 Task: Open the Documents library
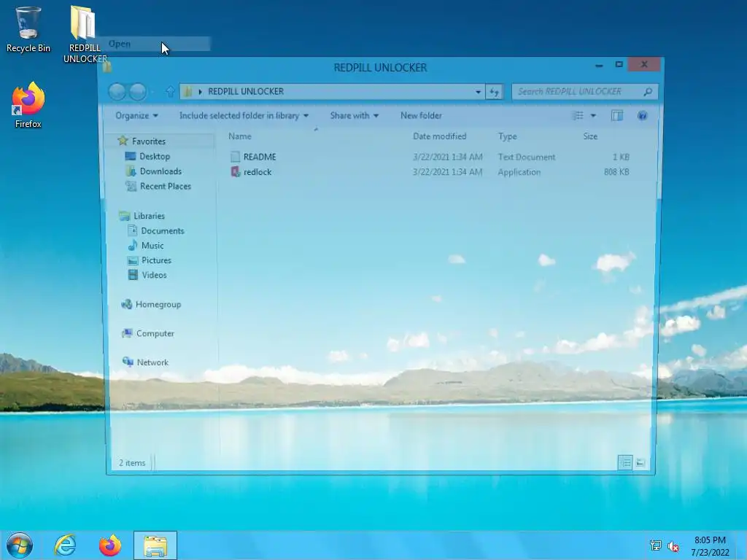pos(163,231)
